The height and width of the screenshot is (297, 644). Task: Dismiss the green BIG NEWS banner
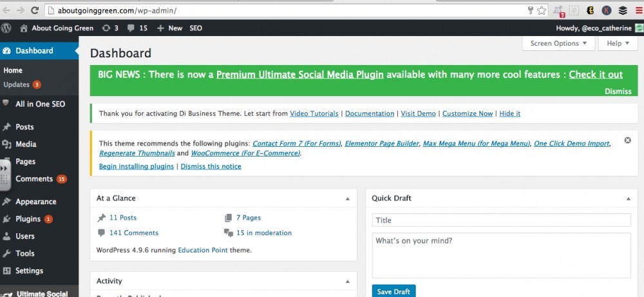(x=618, y=91)
